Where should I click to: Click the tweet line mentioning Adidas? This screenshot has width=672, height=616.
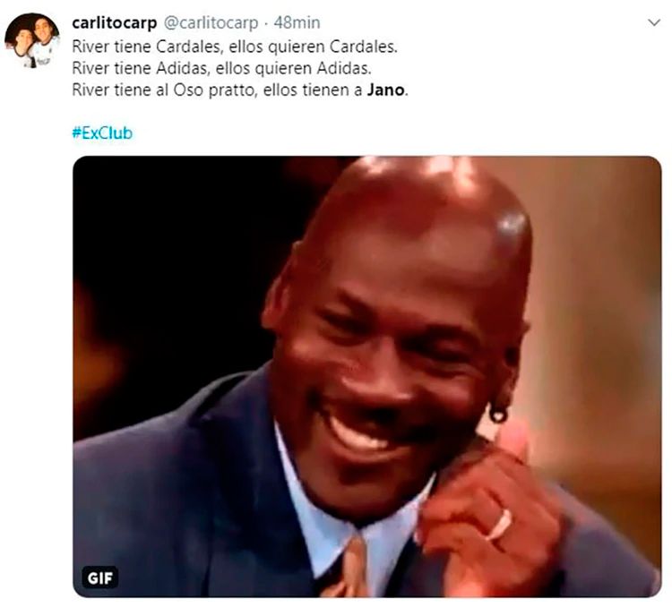coord(221,69)
